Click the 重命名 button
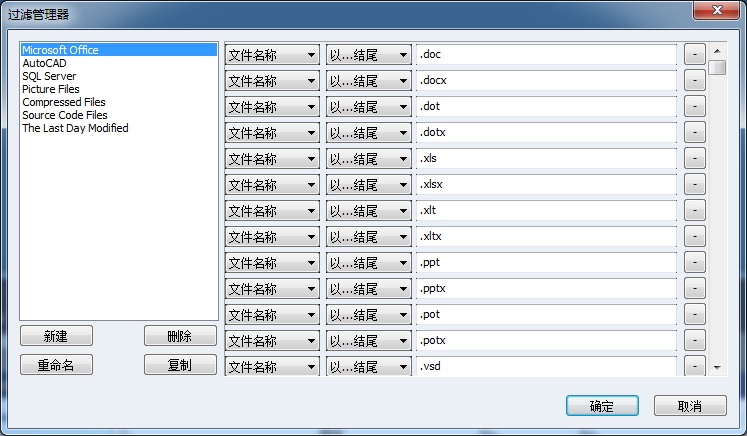Screen dimensions: 747x436 click(56, 365)
